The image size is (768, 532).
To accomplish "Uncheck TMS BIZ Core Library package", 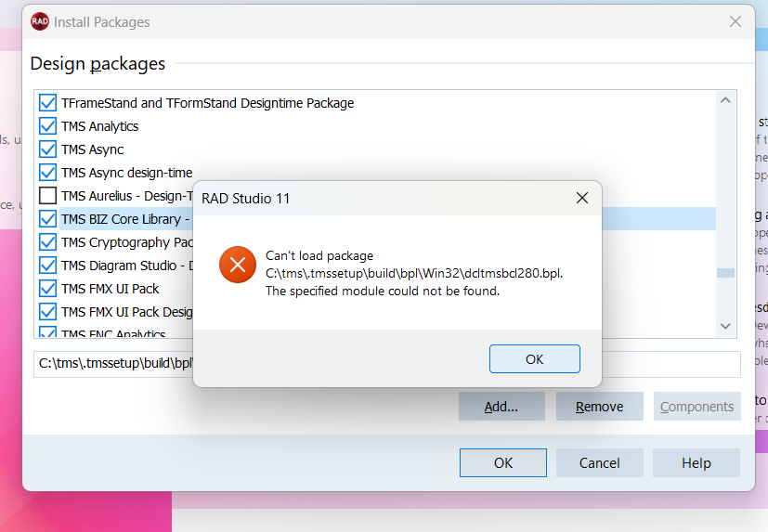I will [47, 219].
